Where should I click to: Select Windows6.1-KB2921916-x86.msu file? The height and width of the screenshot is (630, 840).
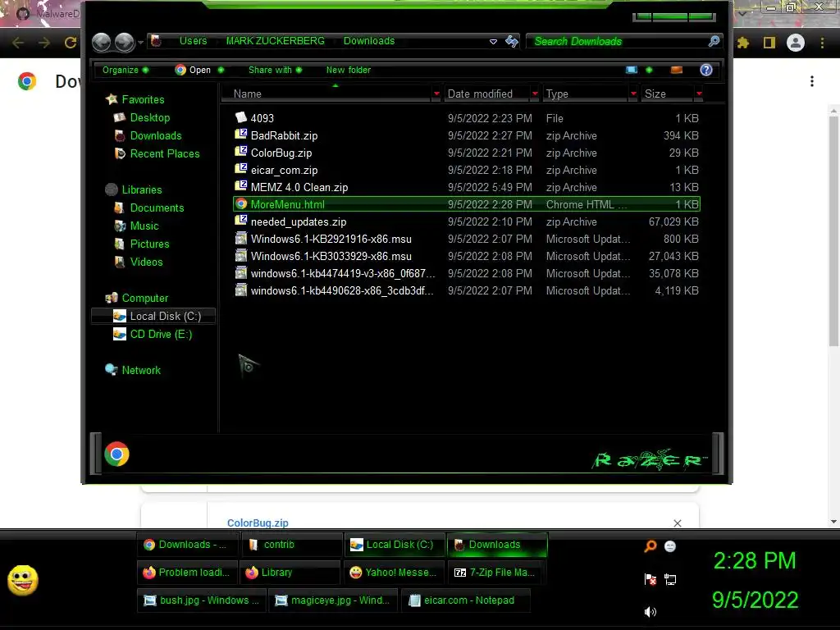(x=467, y=239)
